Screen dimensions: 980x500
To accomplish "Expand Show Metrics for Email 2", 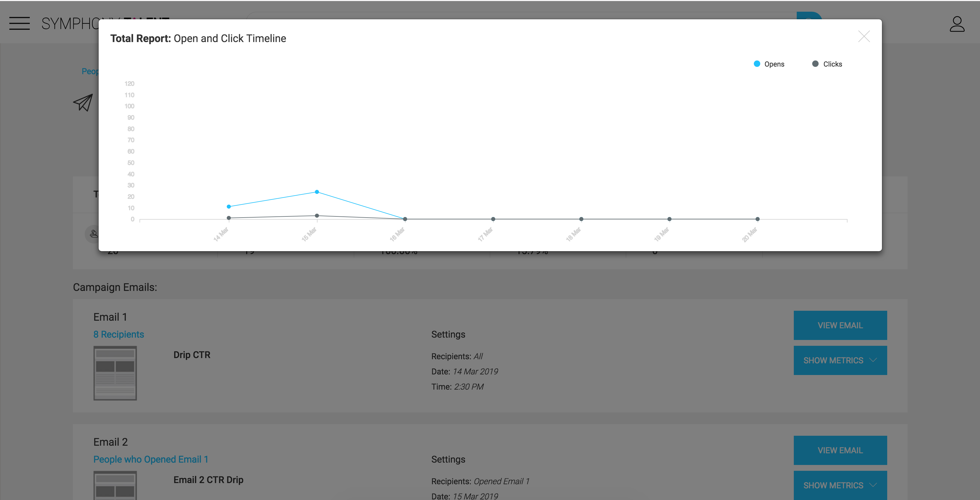I will 840,485.
